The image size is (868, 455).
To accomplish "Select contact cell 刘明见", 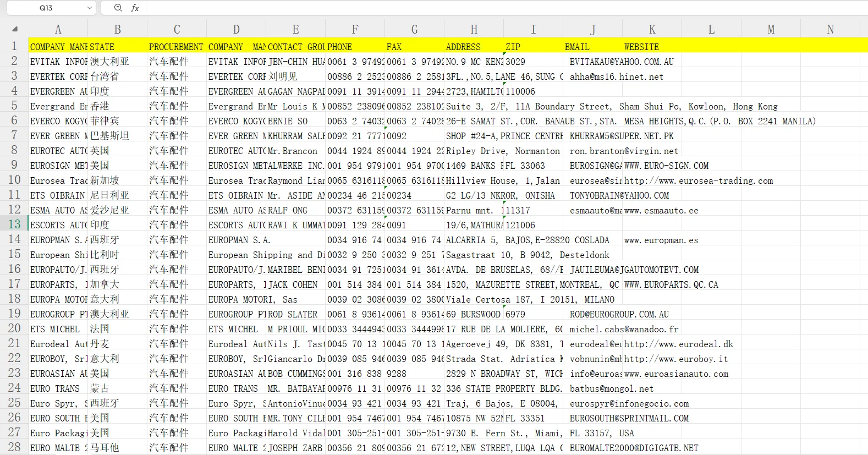I will pyautogui.click(x=295, y=76).
